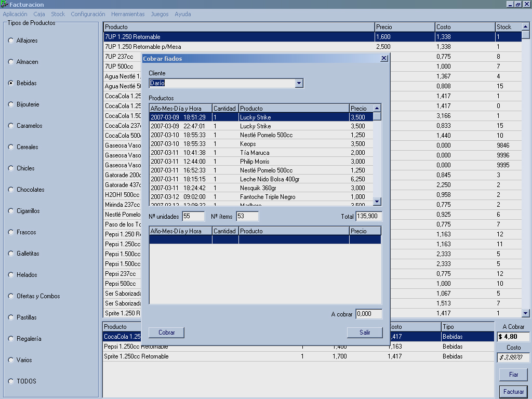Select the Tía Maruca fiado row
This screenshot has width=532, height=399.
tap(261, 153)
